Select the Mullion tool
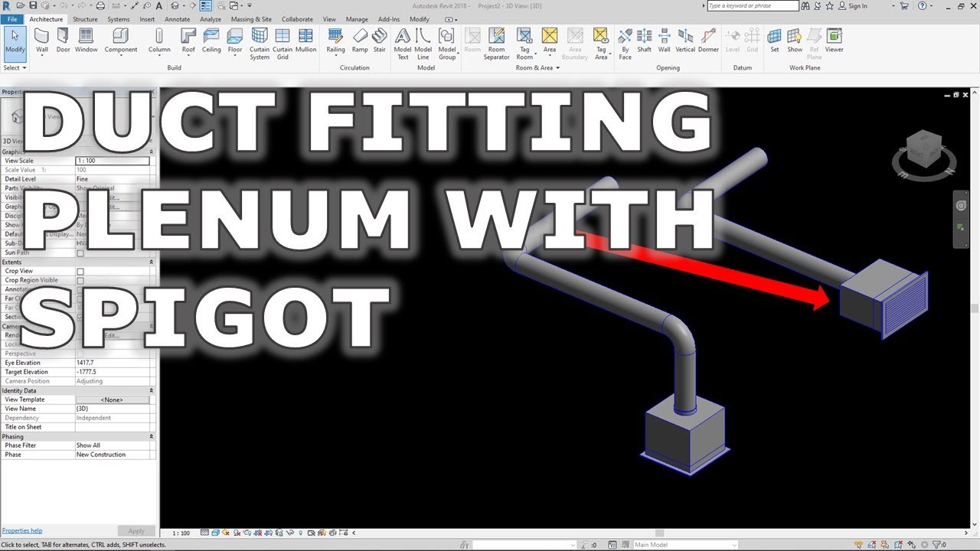The width and height of the screenshot is (980, 551). [x=305, y=41]
